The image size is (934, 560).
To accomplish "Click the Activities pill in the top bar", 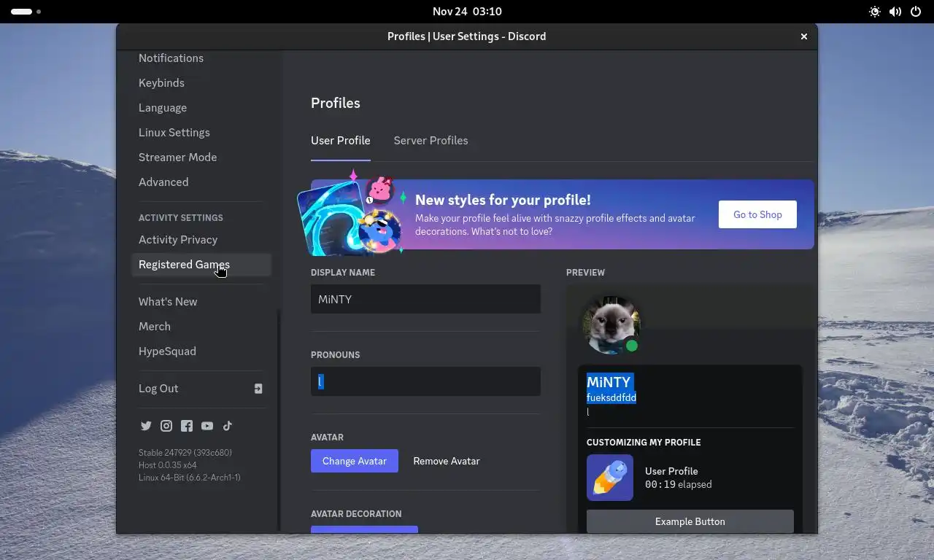I will click(26, 12).
